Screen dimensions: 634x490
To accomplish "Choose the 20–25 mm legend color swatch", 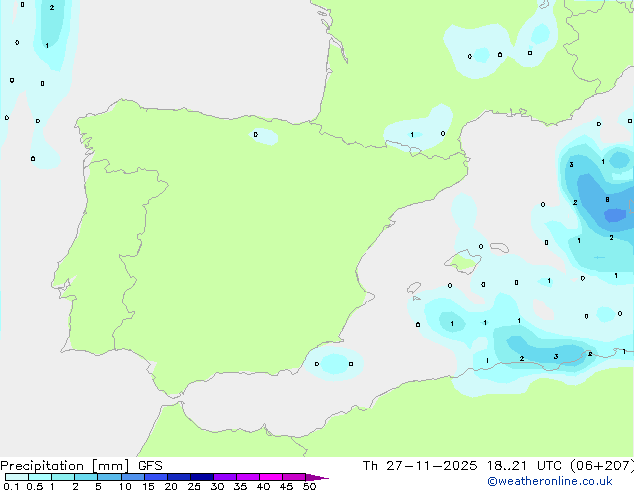I will coord(179,477).
